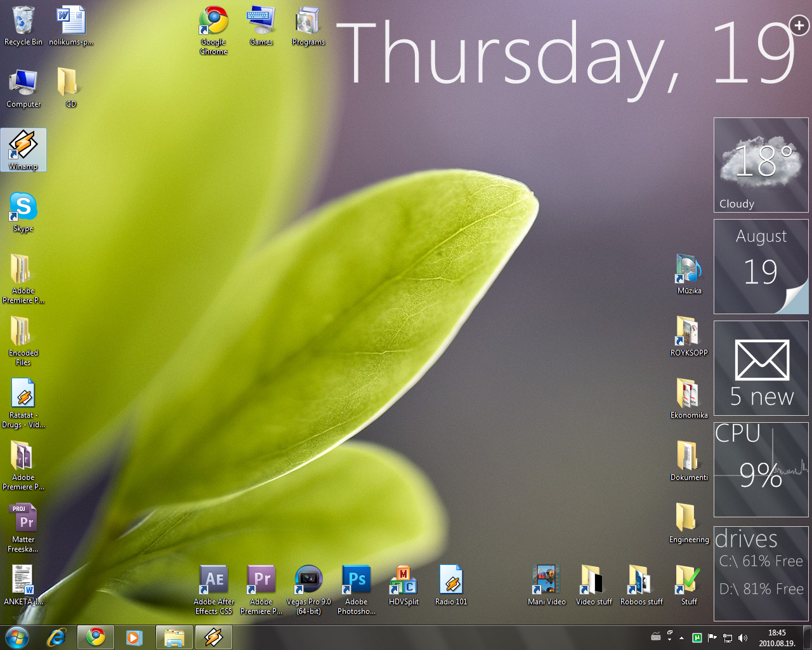Open Windows Explorer from the taskbar
The height and width of the screenshot is (650, 812).
click(x=174, y=637)
